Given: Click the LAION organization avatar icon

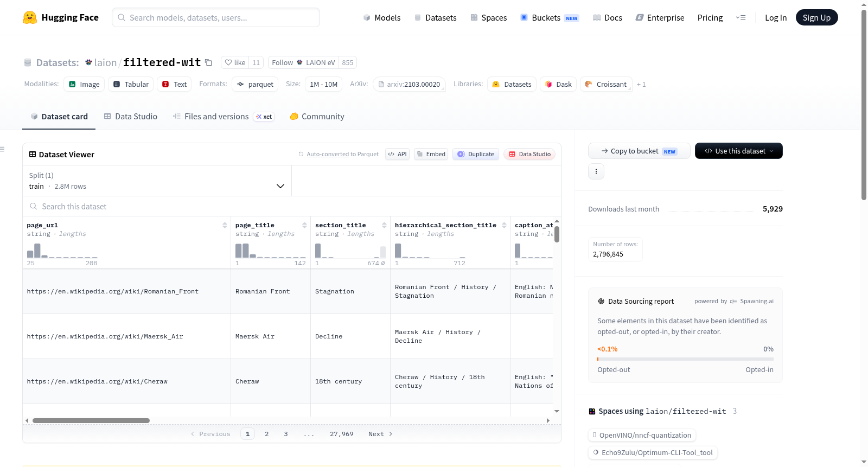Looking at the screenshot, I should [x=88, y=62].
